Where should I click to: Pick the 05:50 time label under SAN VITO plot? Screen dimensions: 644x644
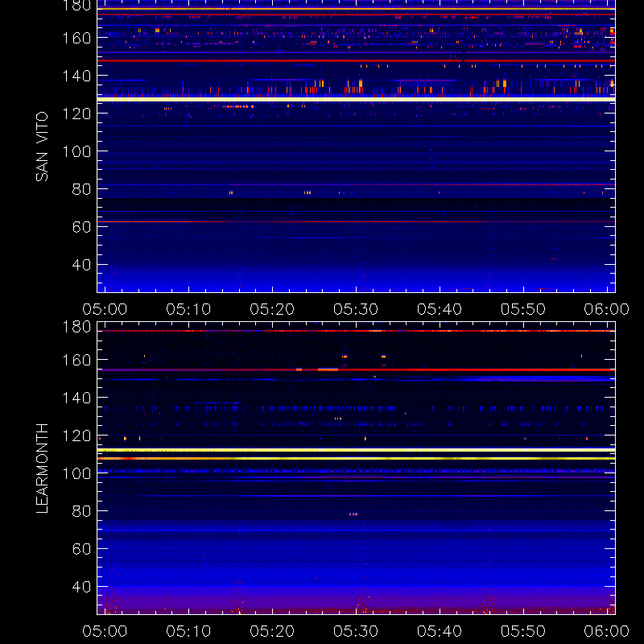click(x=522, y=309)
